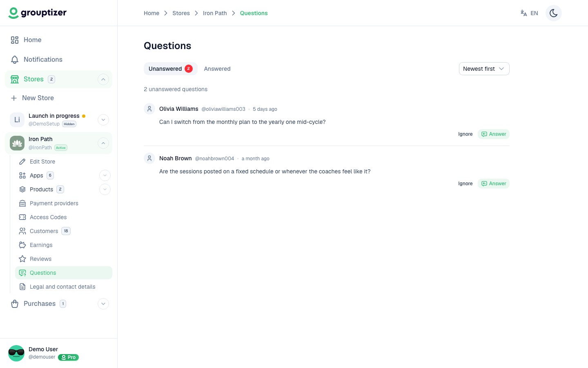Open Earnings menu item
This screenshot has height=368, width=588.
(x=64, y=245)
